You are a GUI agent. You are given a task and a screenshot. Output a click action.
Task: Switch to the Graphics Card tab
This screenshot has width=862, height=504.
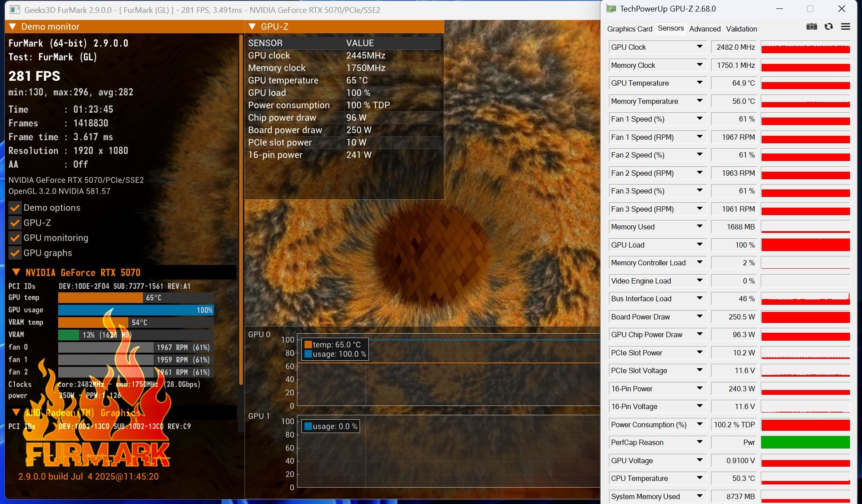629,29
